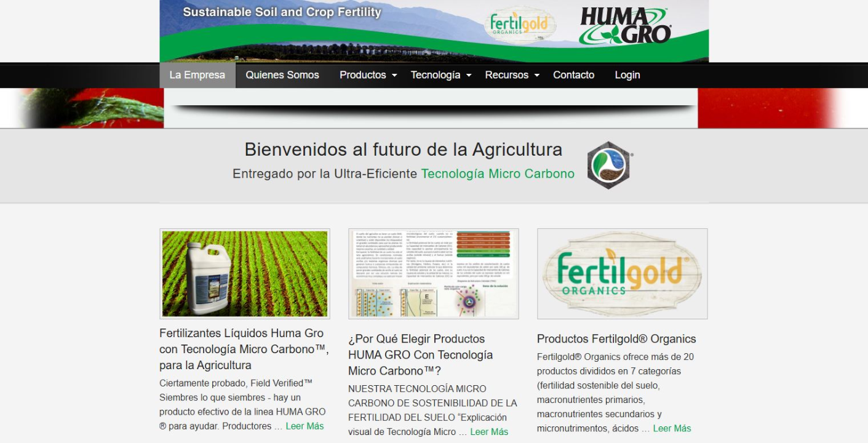
Task: Click the HUMA GRO logo in banner
Action: 625,26
